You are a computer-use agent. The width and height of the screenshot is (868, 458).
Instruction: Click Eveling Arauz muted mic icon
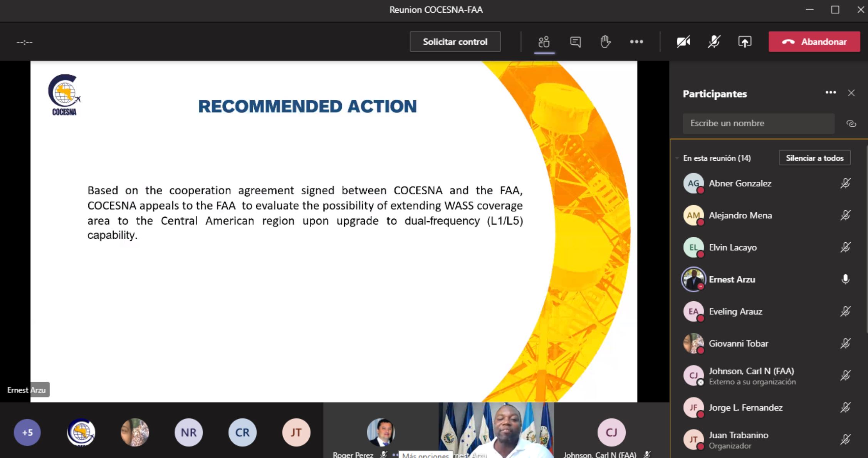(845, 311)
